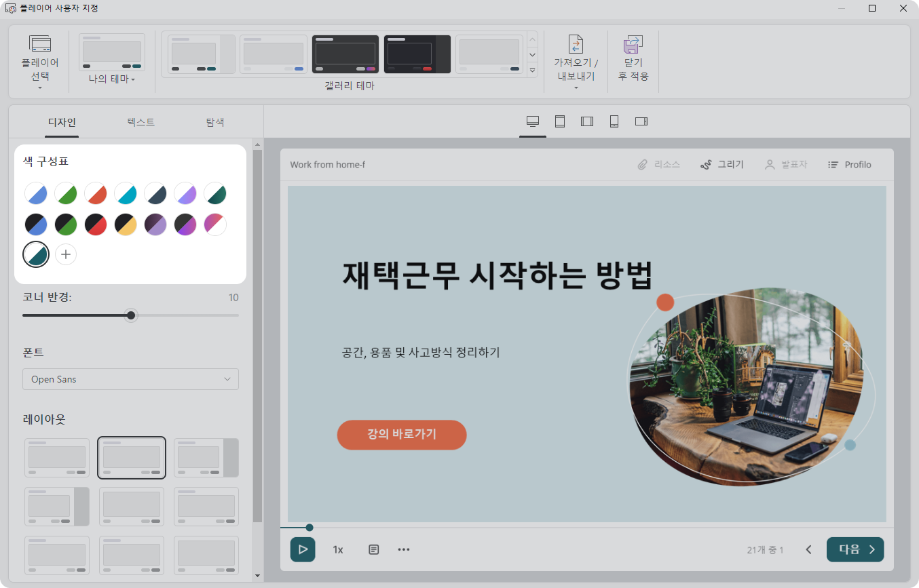
Task: Click the previous slide arrow
Action: coord(808,549)
